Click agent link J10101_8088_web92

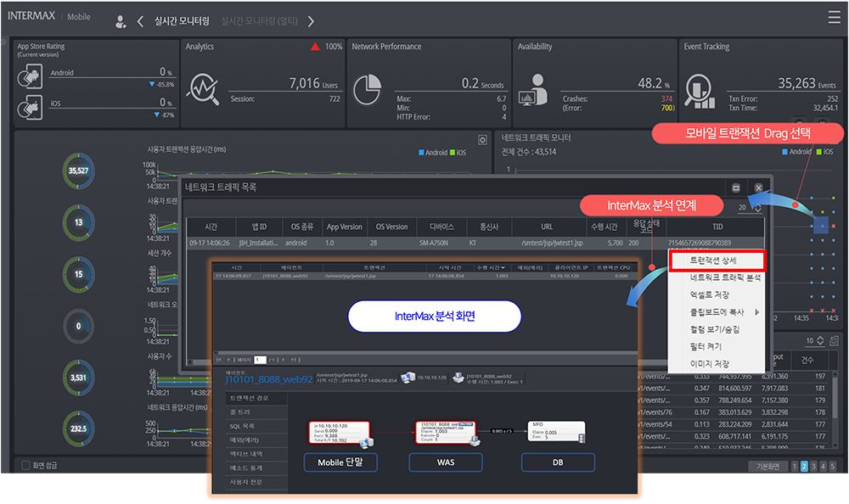[269, 380]
